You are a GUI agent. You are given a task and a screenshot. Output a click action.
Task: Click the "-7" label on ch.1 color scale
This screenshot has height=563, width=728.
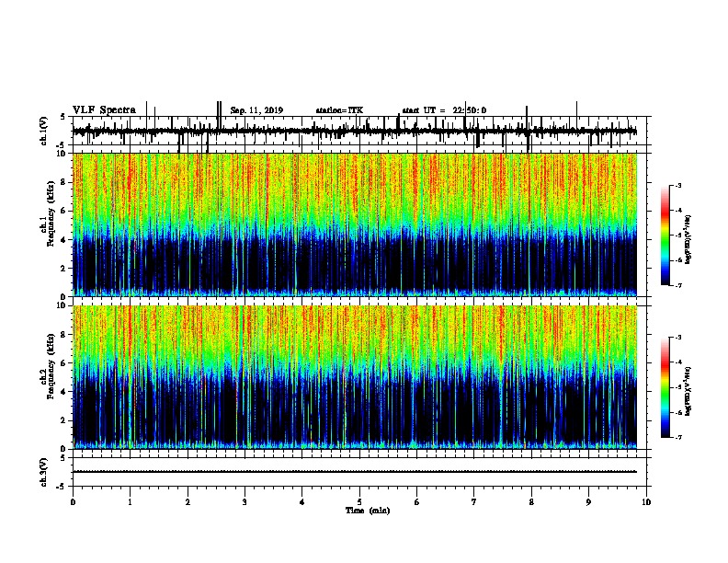click(677, 285)
